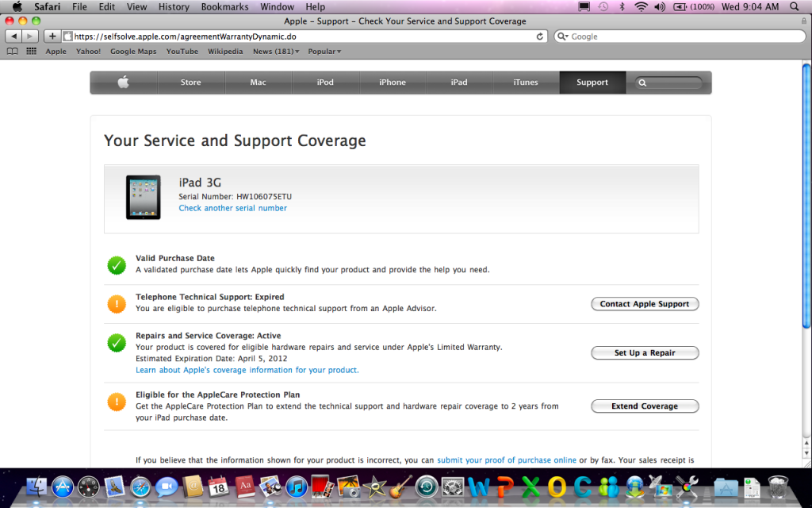Open the Trash in the Dock

[x=778, y=487]
